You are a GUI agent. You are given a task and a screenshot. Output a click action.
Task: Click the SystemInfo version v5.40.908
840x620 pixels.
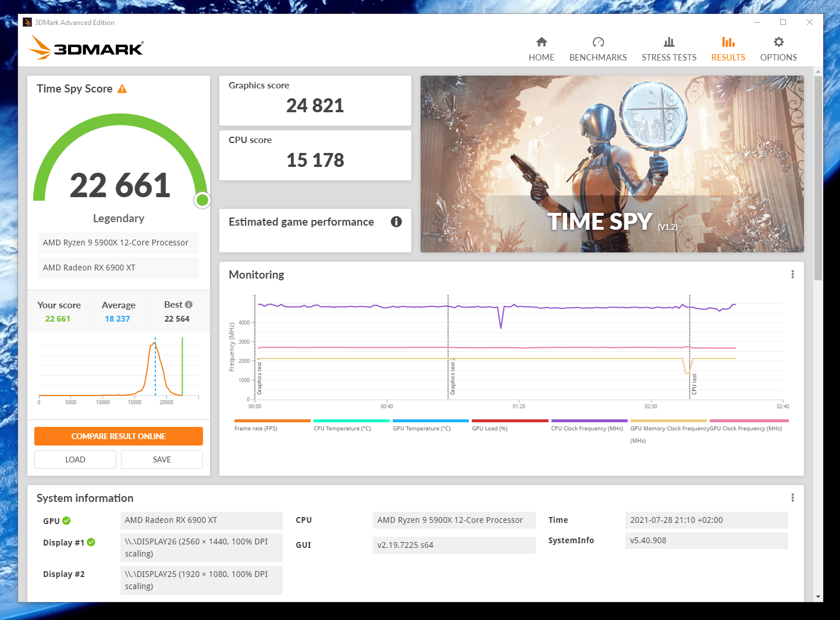[707, 540]
